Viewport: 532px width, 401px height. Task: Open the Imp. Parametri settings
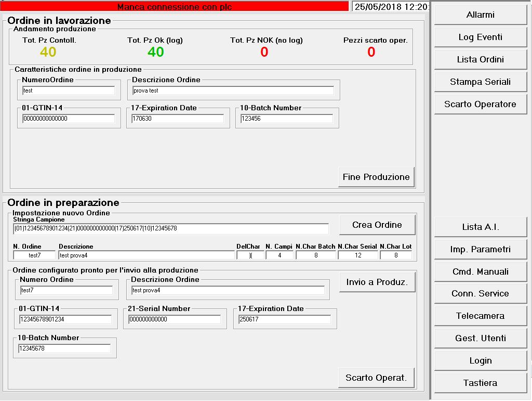click(x=480, y=249)
